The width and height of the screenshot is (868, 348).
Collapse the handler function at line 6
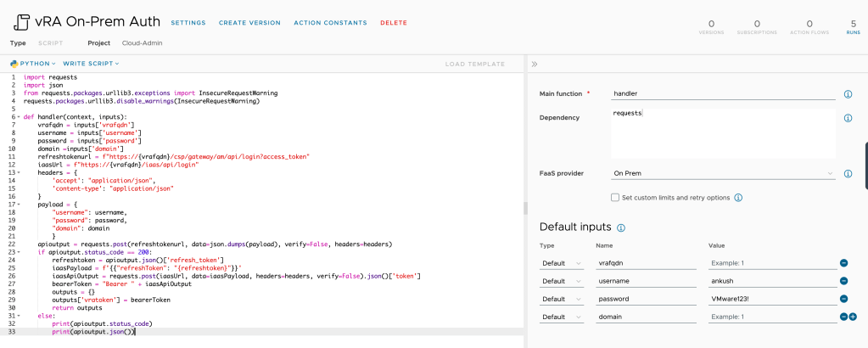[18, 116]
